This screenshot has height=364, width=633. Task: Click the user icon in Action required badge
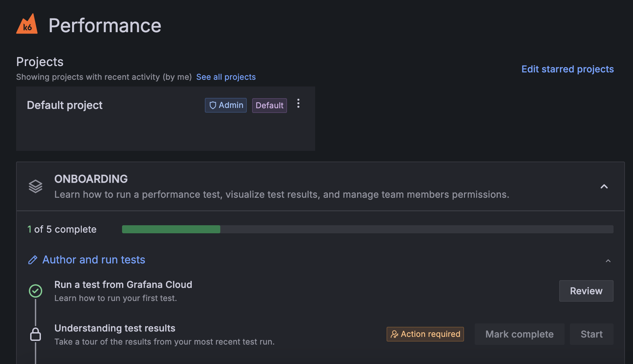pos(394,334)
